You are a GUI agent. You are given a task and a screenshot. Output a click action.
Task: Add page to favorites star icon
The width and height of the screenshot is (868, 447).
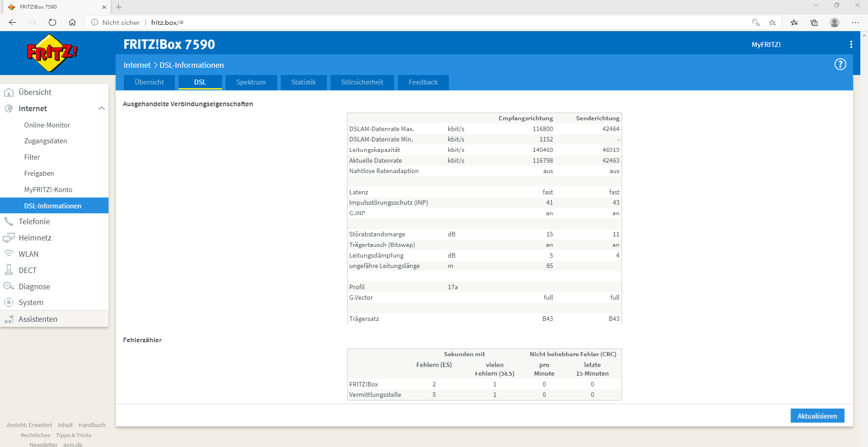coord(772,22)
